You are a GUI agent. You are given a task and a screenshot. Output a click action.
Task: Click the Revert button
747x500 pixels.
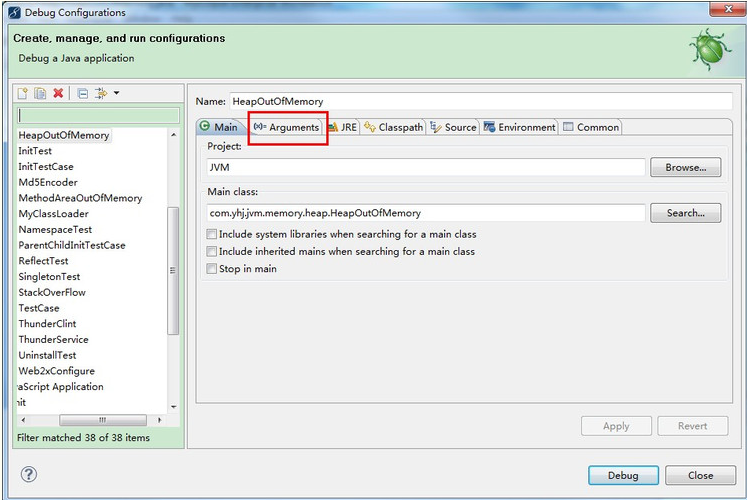(693, 426)
